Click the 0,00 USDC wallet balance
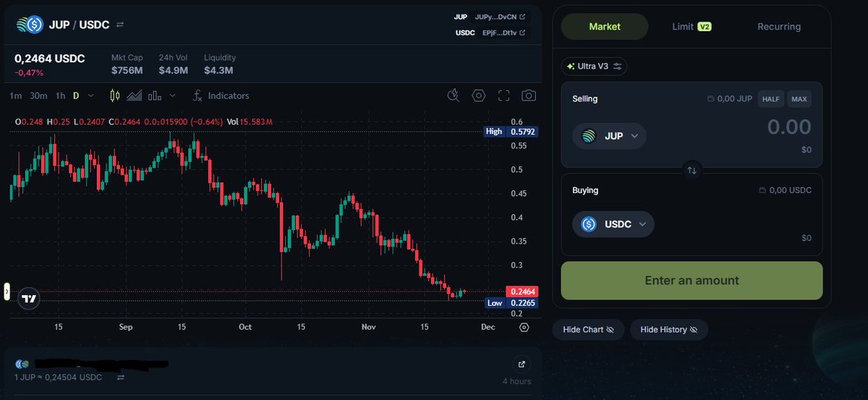The height and width of the screenshot is (400, 868). (x=785, y=190)
